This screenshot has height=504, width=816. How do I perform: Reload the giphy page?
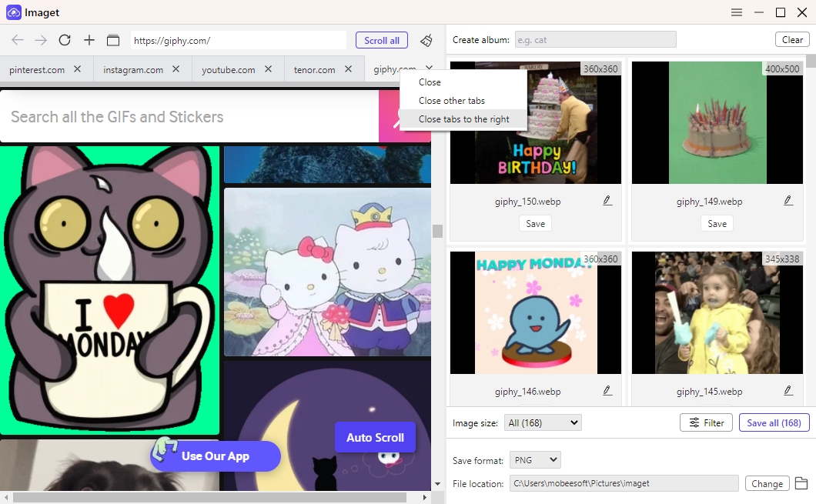(65, 40)
